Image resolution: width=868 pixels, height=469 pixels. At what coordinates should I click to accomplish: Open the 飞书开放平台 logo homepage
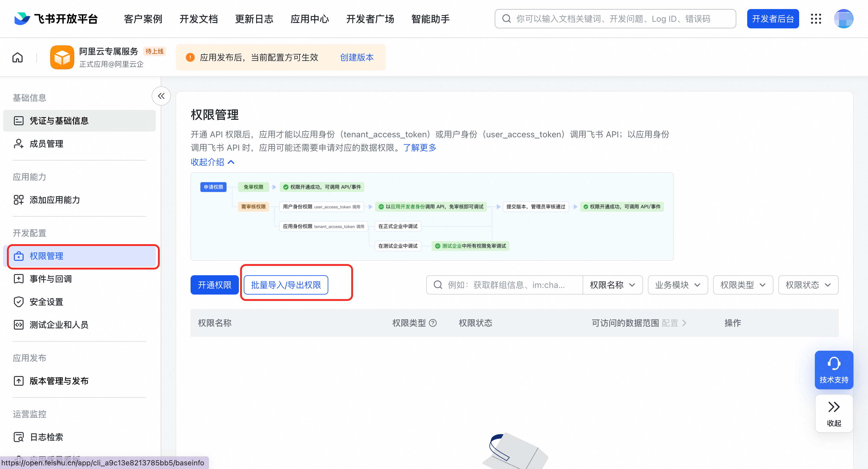[x=56, y=19]
